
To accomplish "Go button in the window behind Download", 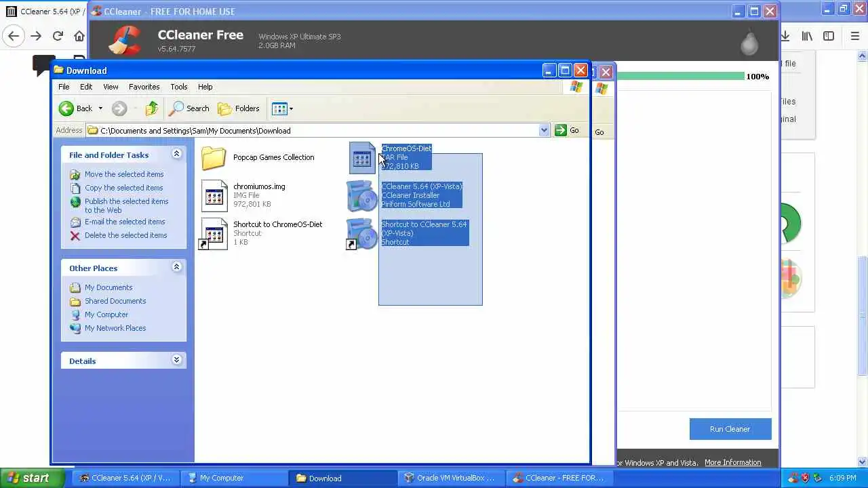I will coord(599,131).
